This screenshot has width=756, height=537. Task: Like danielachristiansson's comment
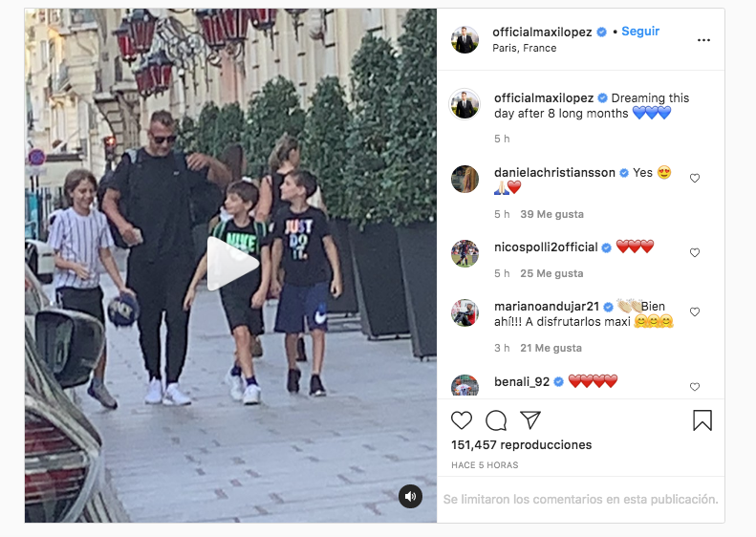tap(694, 179)
